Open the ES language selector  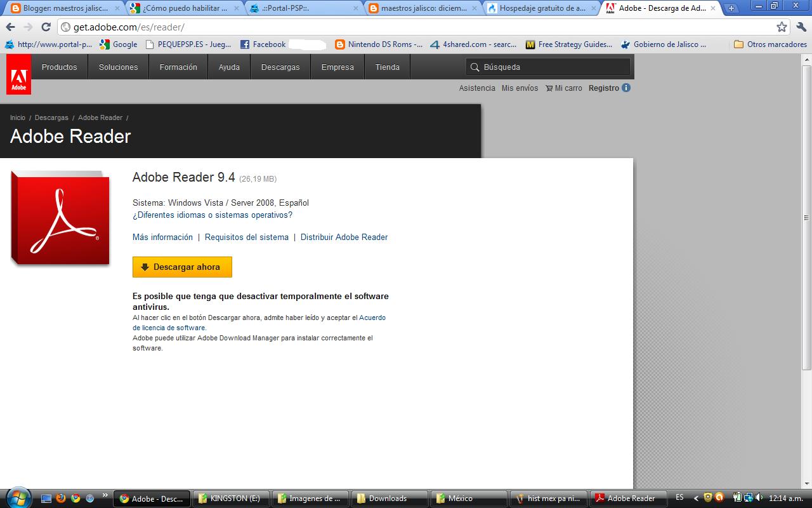[681, 498]
